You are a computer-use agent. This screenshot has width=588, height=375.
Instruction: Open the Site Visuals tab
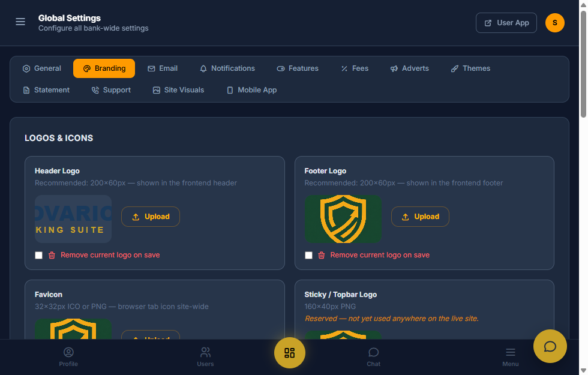click(x=179, y=90)
